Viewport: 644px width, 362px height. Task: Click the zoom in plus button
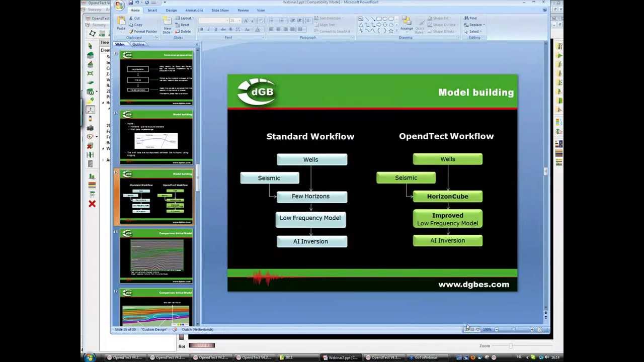pyautogui.click(x=532, y=329)
